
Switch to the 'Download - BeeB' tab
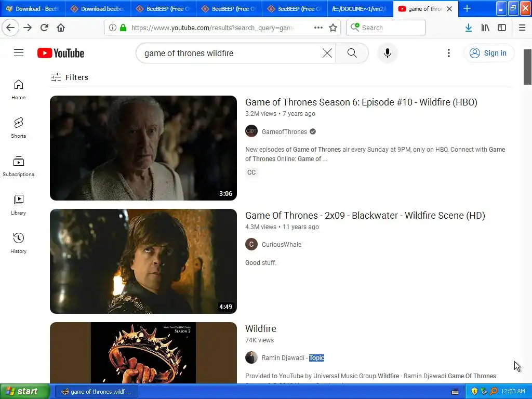[33, 8]
